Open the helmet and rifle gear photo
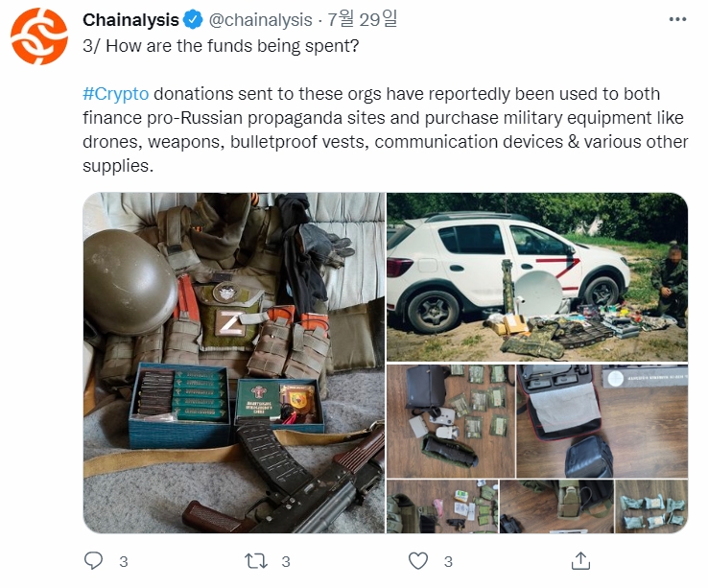708x588 pixels. click(234, 364)
